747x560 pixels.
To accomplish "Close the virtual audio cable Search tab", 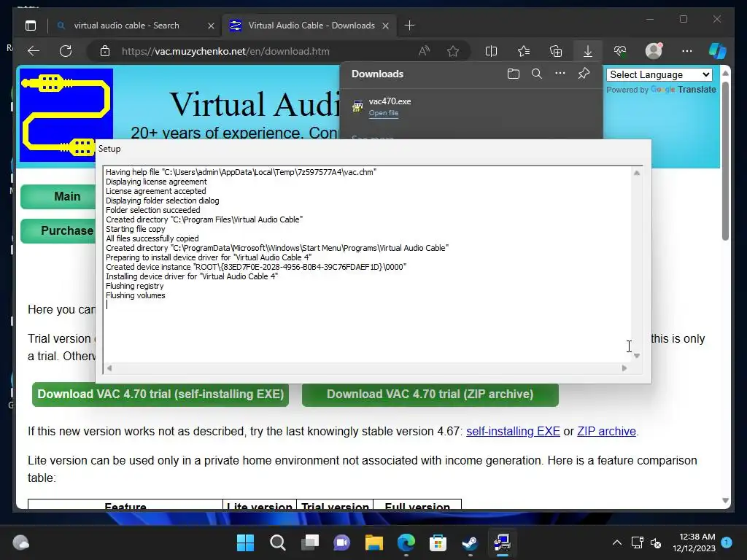I will [211, 26].
